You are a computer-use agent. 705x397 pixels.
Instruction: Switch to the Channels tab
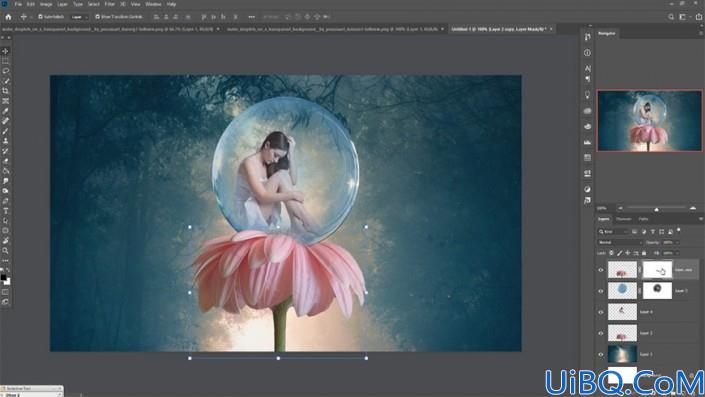(623, 219)
